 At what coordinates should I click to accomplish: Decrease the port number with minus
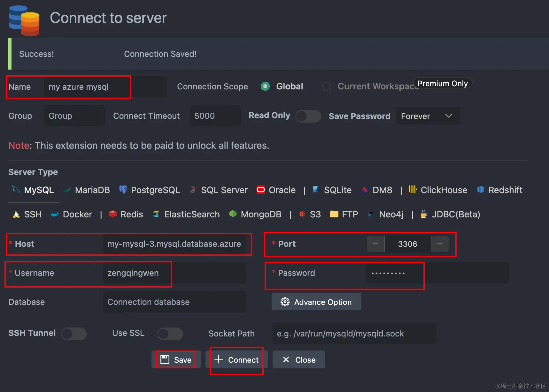pos(375,244)
